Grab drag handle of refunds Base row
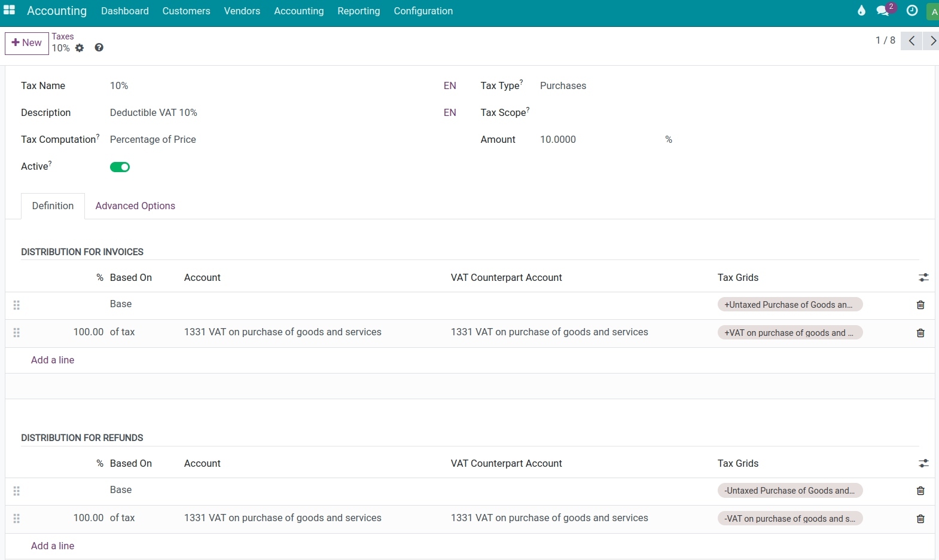Viewport: 939px width, 560px height. coord(16,491)
